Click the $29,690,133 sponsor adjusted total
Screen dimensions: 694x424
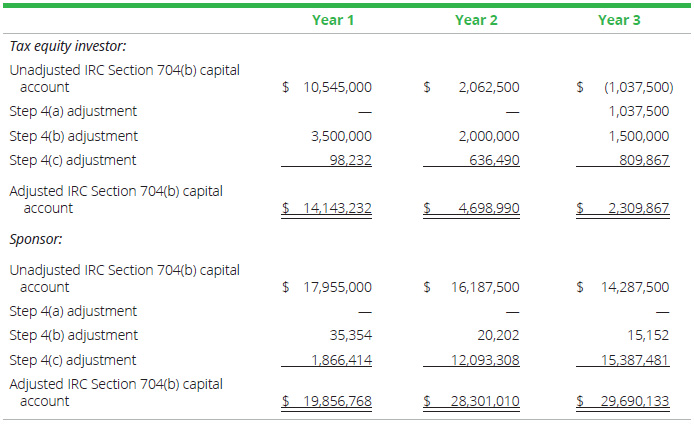[x=632, y=401]
